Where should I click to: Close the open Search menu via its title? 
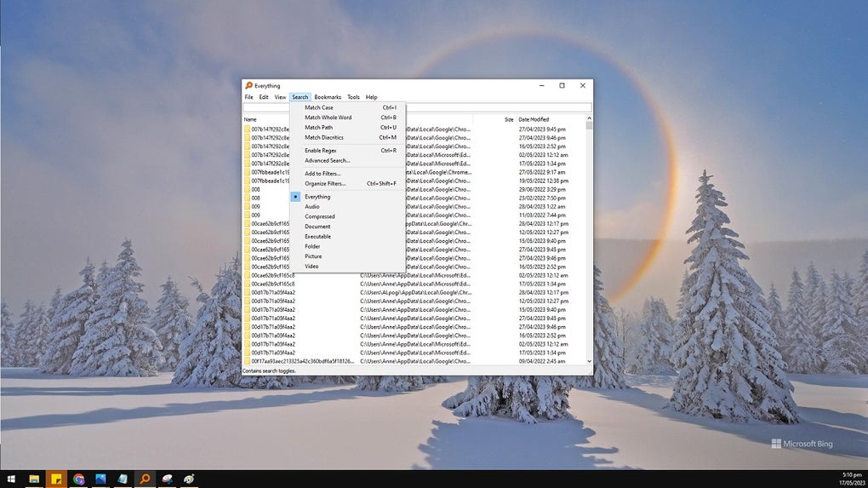[x=300, y=97]
